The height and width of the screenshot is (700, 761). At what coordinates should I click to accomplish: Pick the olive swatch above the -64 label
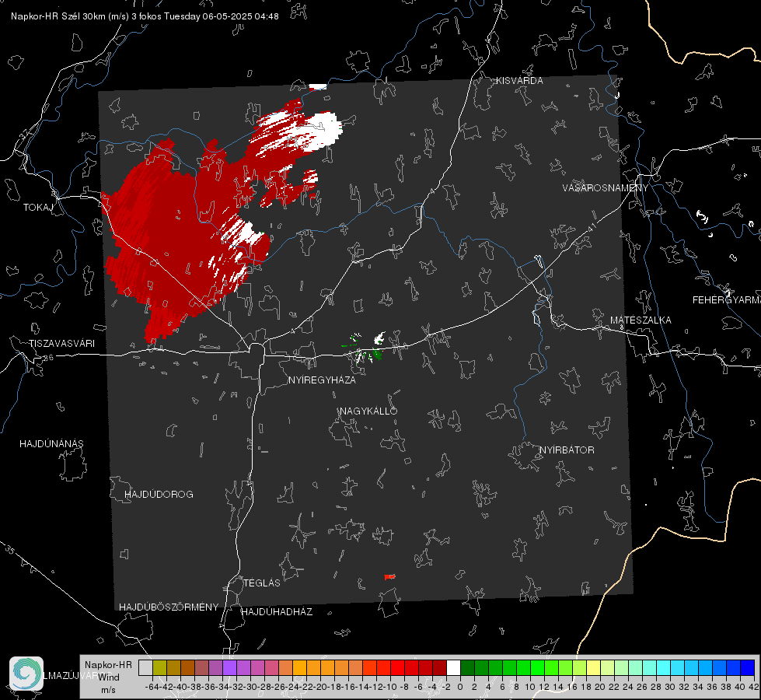pyautogui.click(x=159, y=667)
